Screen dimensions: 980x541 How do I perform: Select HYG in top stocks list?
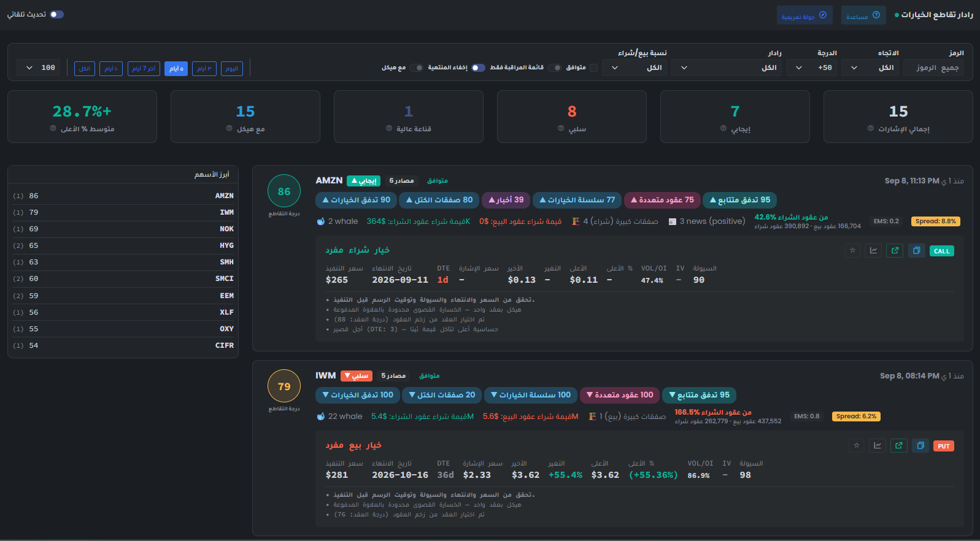[x=123, y=245]
